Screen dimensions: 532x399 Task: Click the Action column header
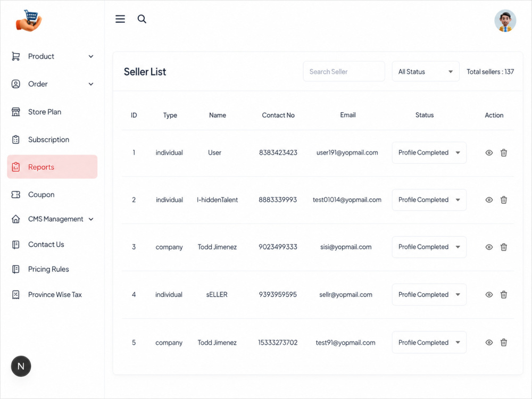coord(494,115)
